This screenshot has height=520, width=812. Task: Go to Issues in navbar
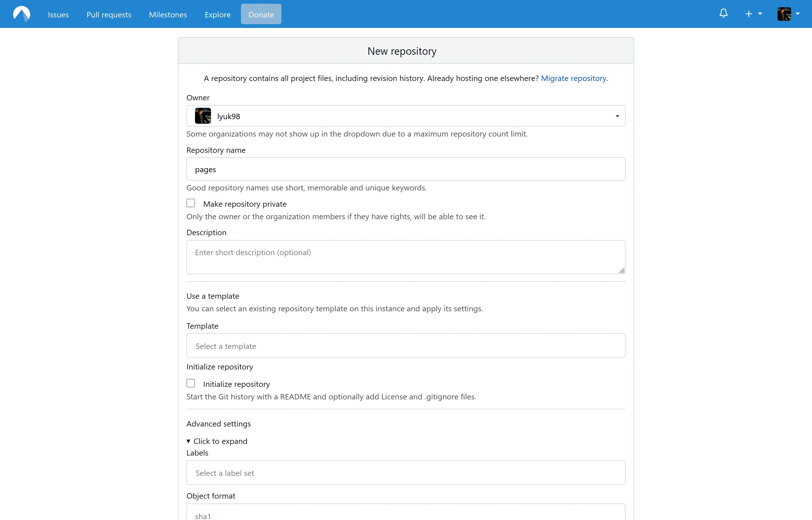coord(58,15)
